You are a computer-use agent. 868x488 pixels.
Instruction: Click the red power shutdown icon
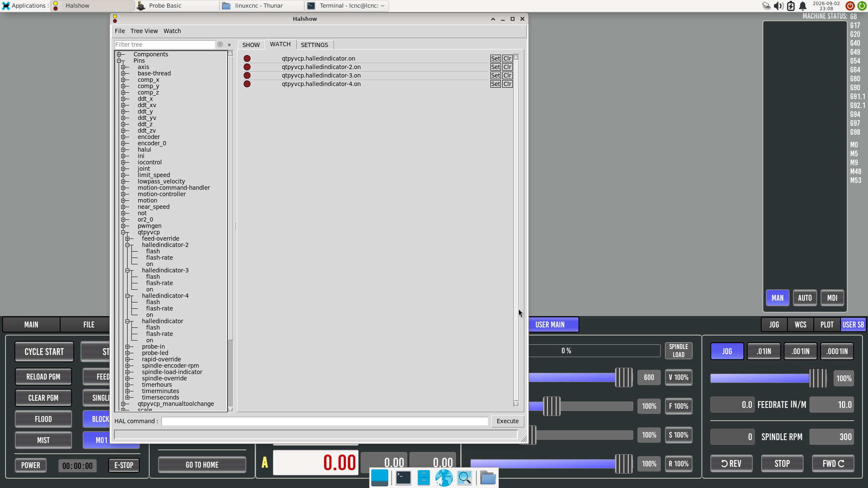850,6
